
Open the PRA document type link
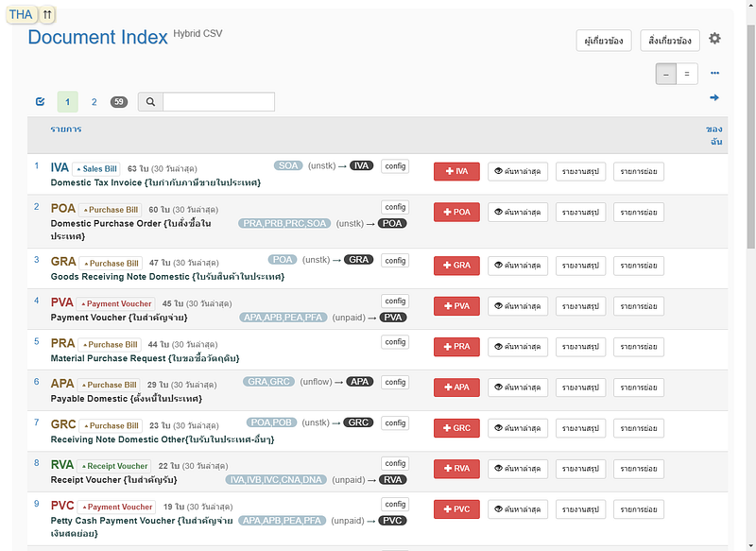(62, 343)
